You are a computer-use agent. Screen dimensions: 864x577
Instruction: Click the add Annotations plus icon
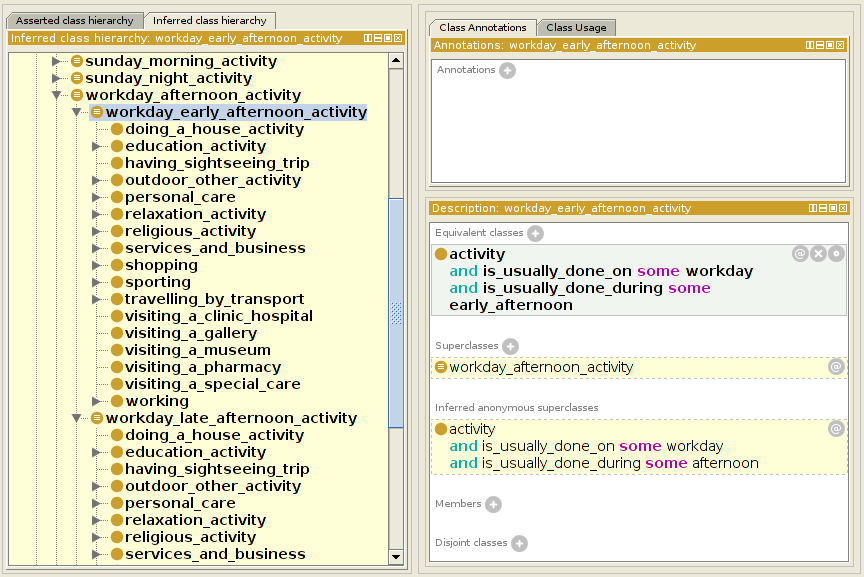click(507, 71)
